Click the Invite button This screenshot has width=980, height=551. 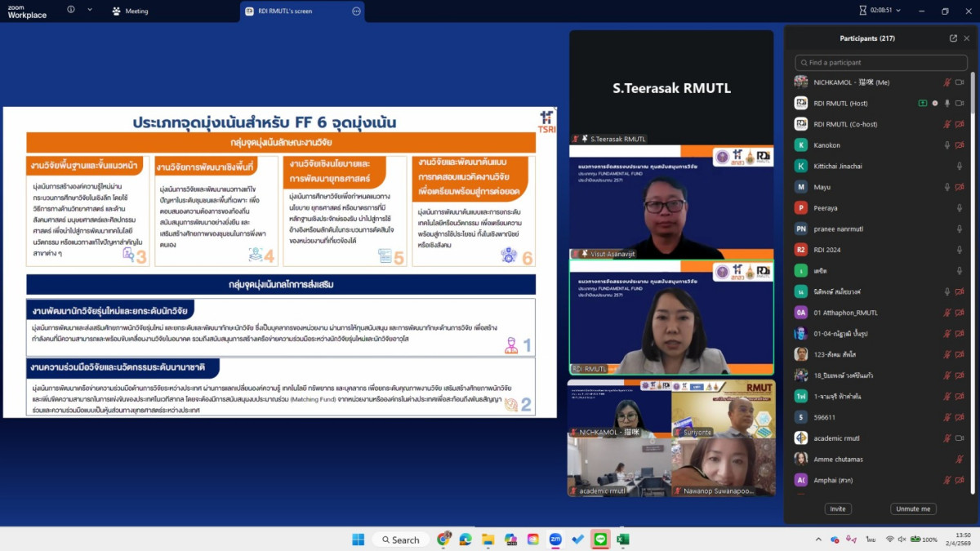click(838, 509)
